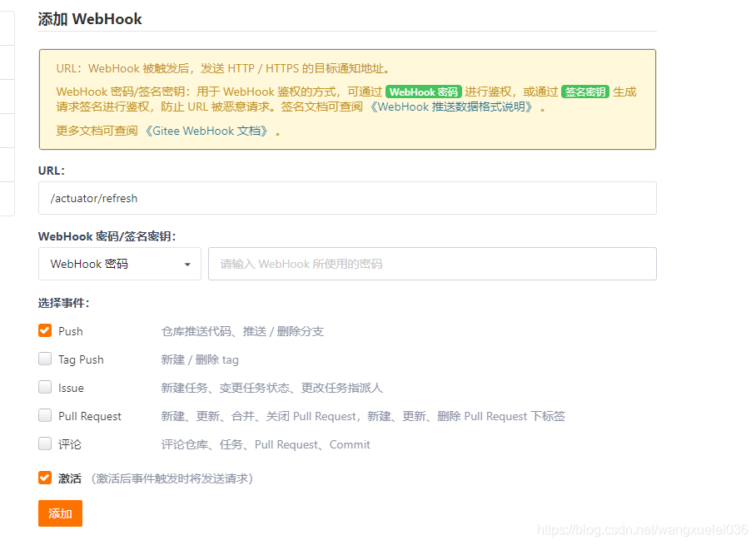The image size is (756, 545).
Task: Click the 评论 label text
Action: point(70,444)
